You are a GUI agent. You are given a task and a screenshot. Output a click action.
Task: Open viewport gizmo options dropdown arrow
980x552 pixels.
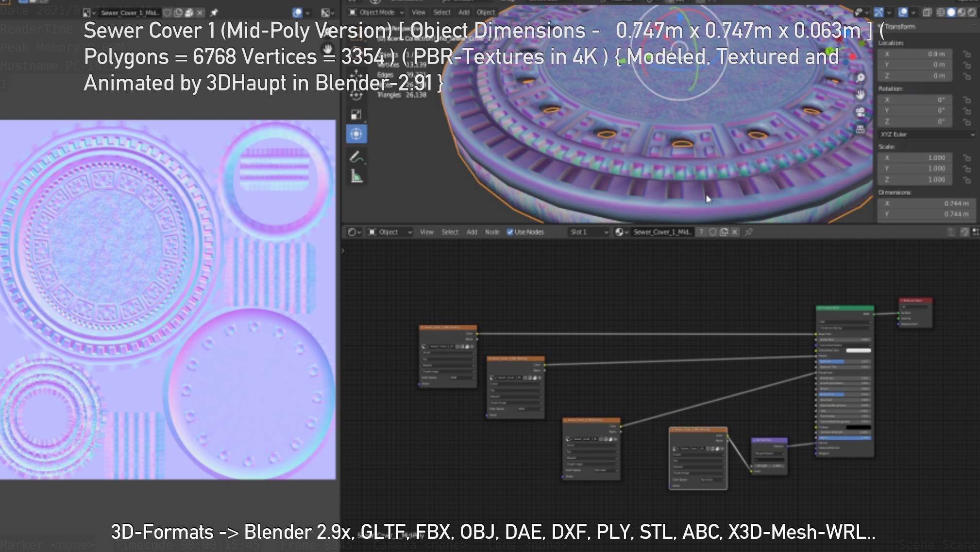click(889, 13)
